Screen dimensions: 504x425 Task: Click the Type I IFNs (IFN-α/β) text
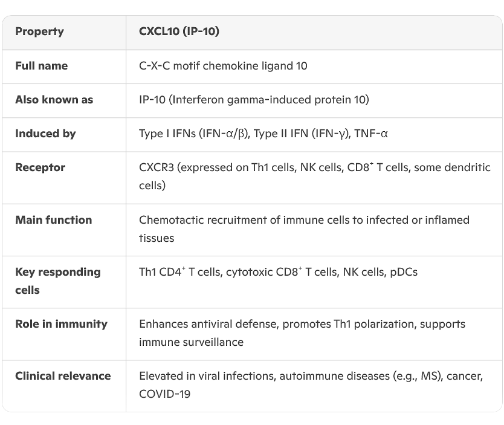193,134
